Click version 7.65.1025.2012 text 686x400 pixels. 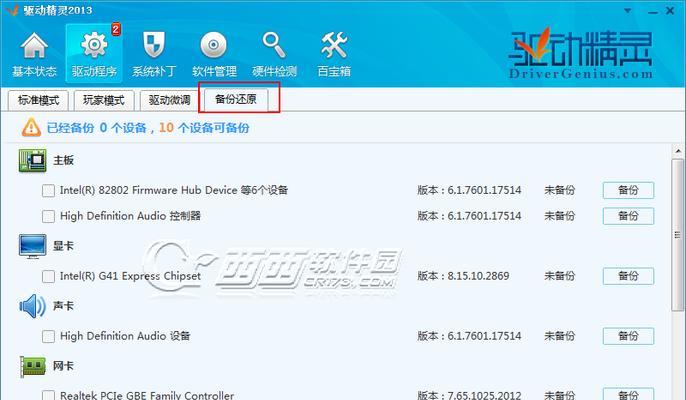pos(469,395)
